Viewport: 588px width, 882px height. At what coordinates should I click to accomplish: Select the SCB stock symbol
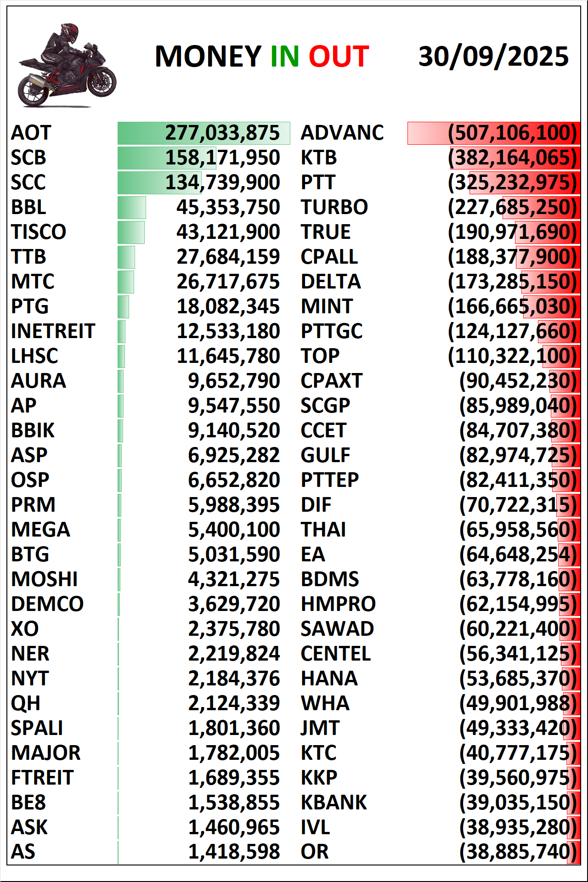coord(28,158)
